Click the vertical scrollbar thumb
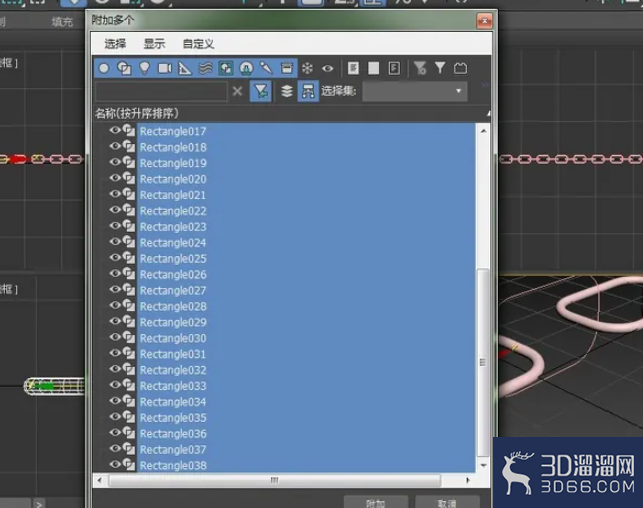 (x=483, y=362)
